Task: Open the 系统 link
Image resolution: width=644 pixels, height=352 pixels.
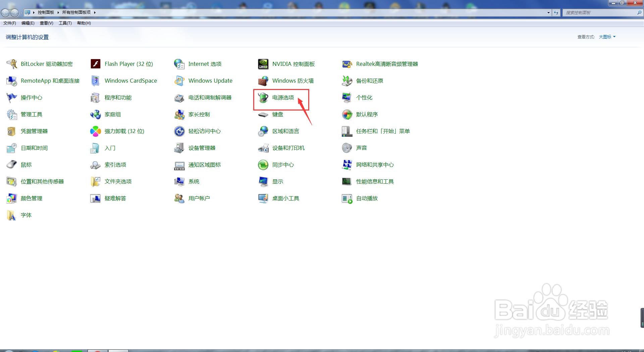Action: tap(194, 181)
